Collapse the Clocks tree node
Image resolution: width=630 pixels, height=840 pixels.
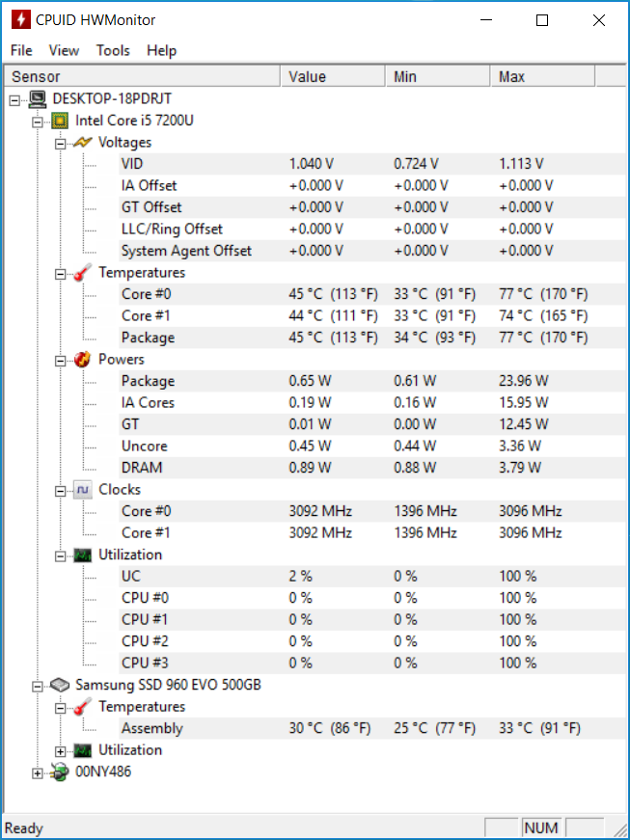[x=61, y=491]
